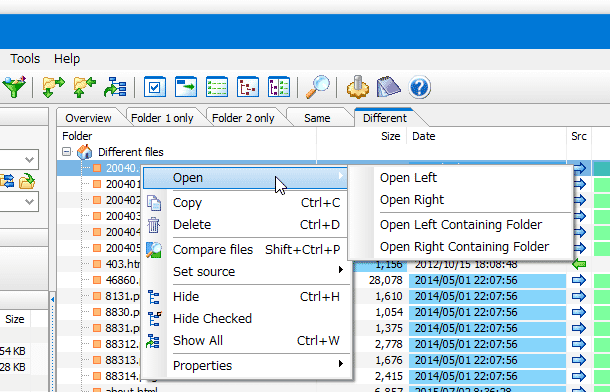
Task: Sort by the Src column header
Action: point(579,136)
